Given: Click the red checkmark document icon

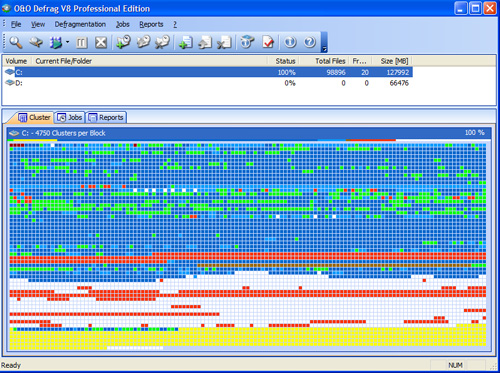Looking at the screenshot, I should pyautogui.click(x=268, y=42).
